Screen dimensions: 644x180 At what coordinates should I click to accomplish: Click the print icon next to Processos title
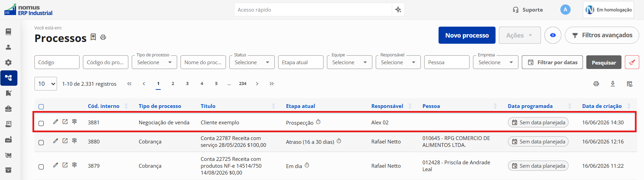pyautogui.click(x=103, y=37)
